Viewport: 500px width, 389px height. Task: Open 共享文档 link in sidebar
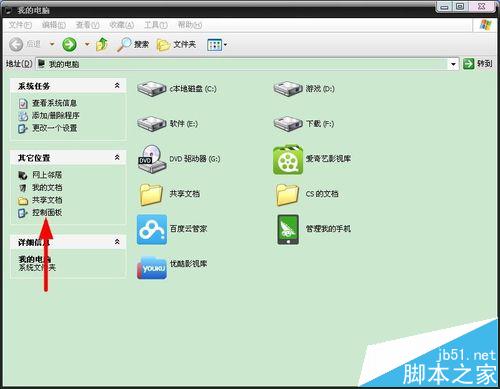pyautogui.click(x=47, y=200)
